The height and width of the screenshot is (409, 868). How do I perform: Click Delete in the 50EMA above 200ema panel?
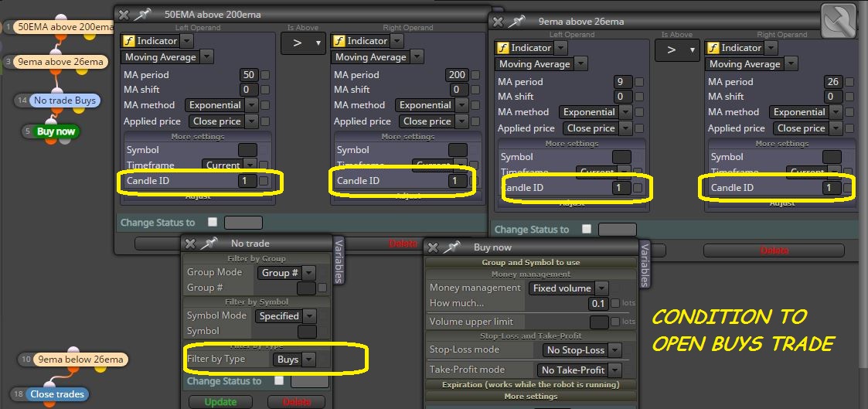(403, 243)
